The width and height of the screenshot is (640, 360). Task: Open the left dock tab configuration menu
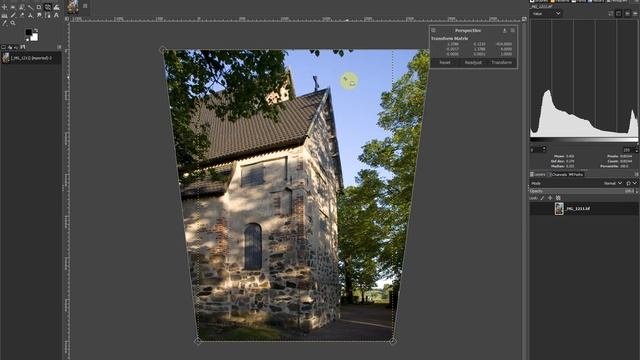pos(59,47)
